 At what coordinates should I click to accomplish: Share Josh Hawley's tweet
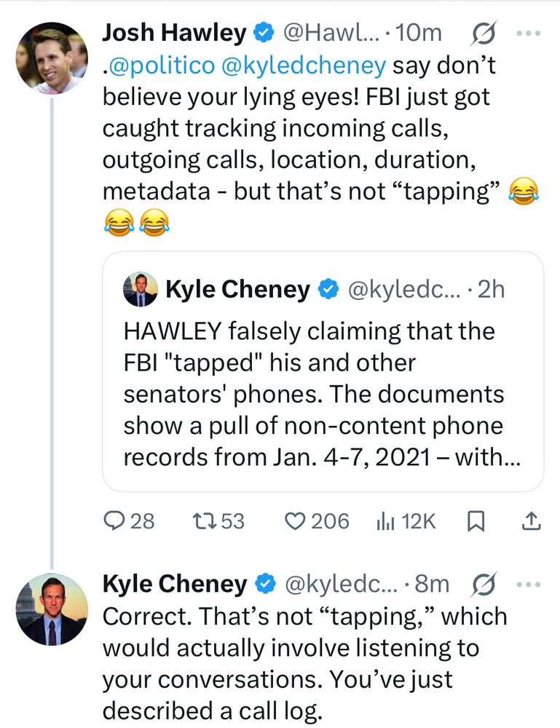point(532,521)
